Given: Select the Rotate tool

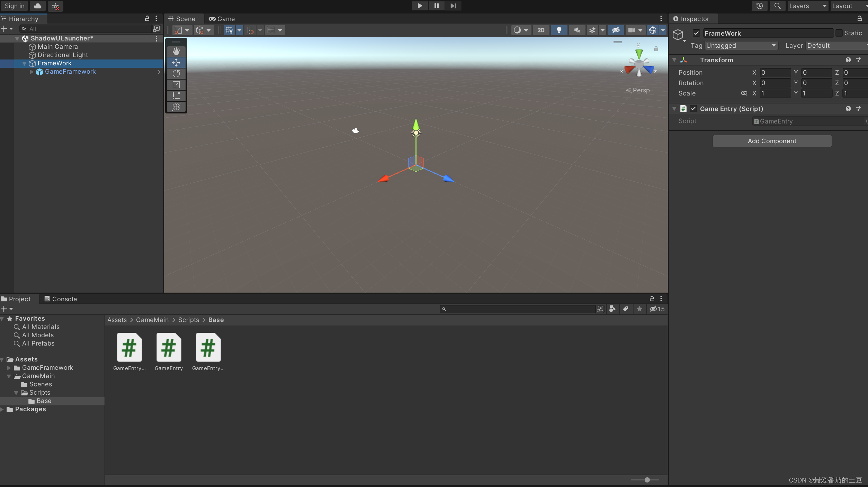Looking at the screenshot, I should pyautogui.click(x=176, y=74).
